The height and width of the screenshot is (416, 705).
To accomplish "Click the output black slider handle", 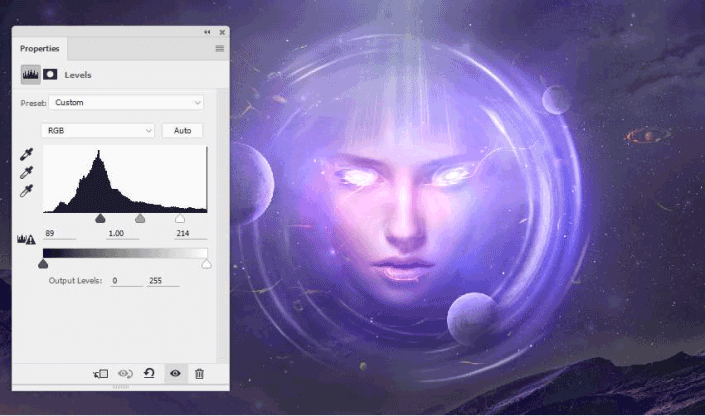I will click(43, 264).
